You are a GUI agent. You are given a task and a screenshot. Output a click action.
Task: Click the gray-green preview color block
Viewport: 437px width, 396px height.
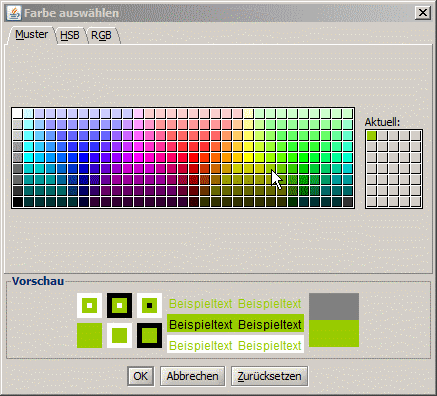click(x=334, y=320)
